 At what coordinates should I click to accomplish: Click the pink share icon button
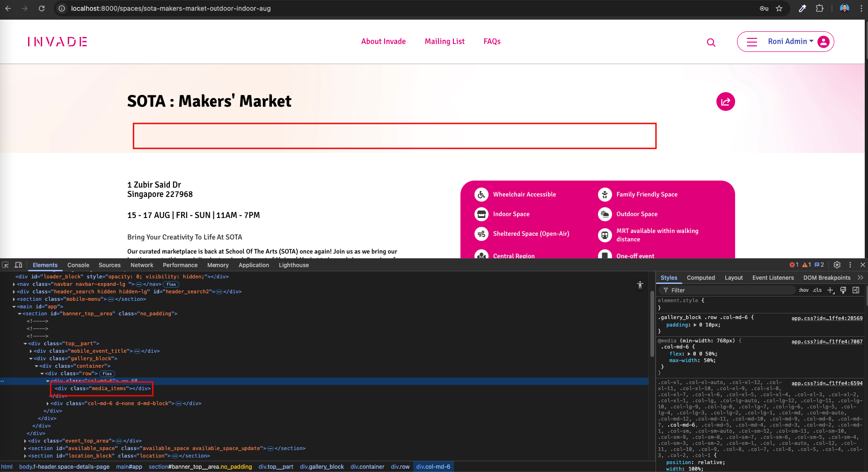725,102
